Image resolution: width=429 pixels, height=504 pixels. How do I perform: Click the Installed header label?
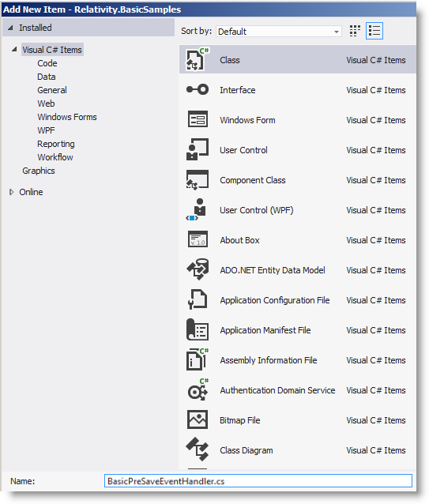click(x=36, y=28)
